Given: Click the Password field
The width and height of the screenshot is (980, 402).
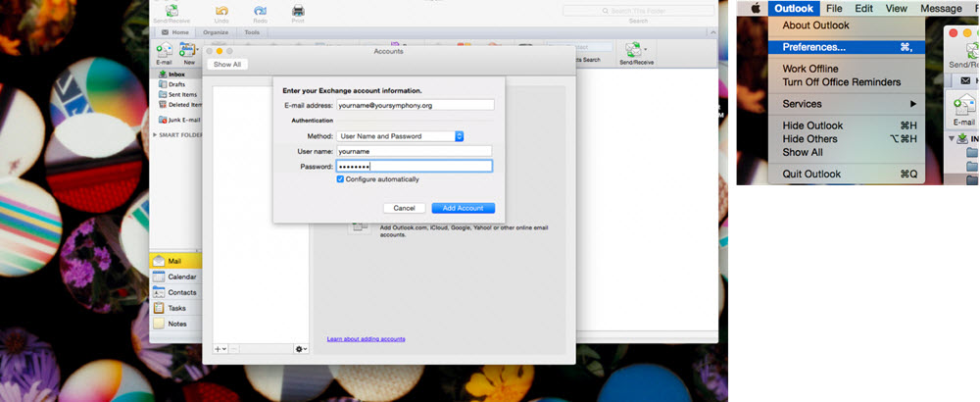Looking at the screenshot, I should click(x=414, y=166).
